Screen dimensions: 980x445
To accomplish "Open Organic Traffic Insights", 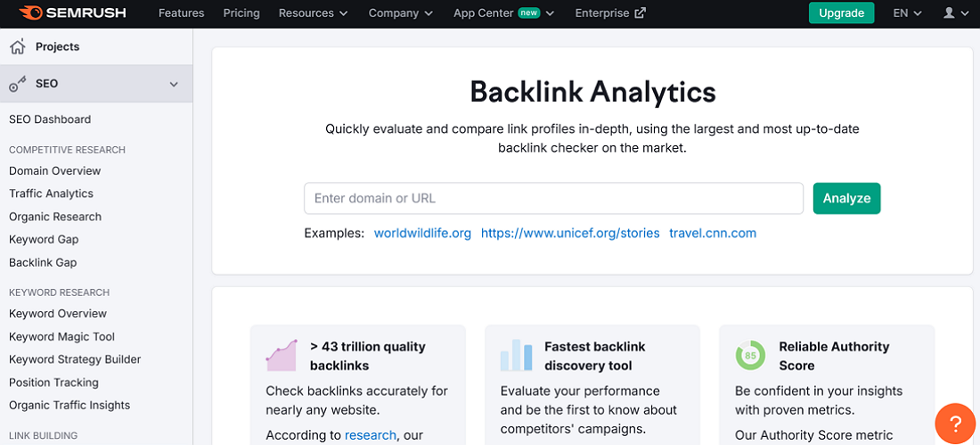I will coord(69,406).
